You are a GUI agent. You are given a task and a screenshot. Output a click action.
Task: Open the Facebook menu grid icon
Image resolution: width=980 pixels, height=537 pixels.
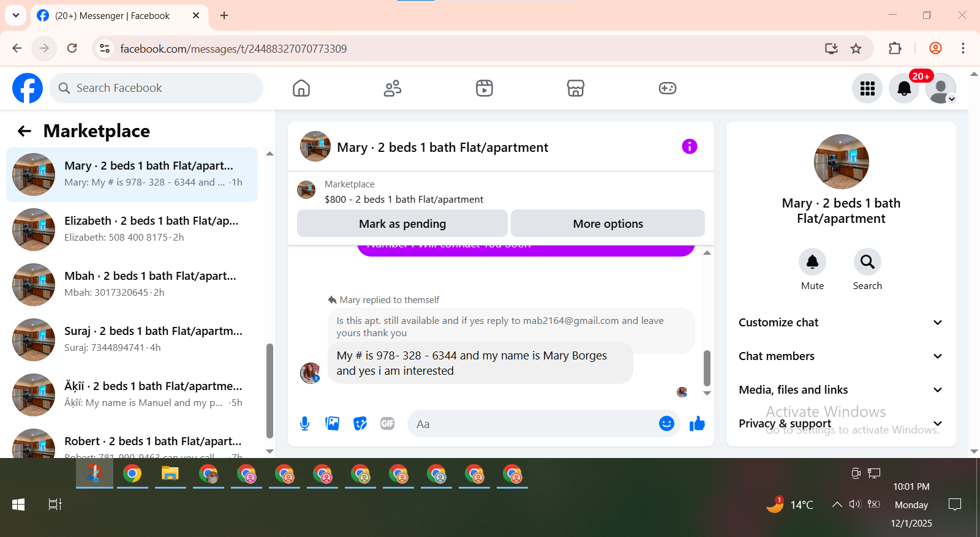867,88
